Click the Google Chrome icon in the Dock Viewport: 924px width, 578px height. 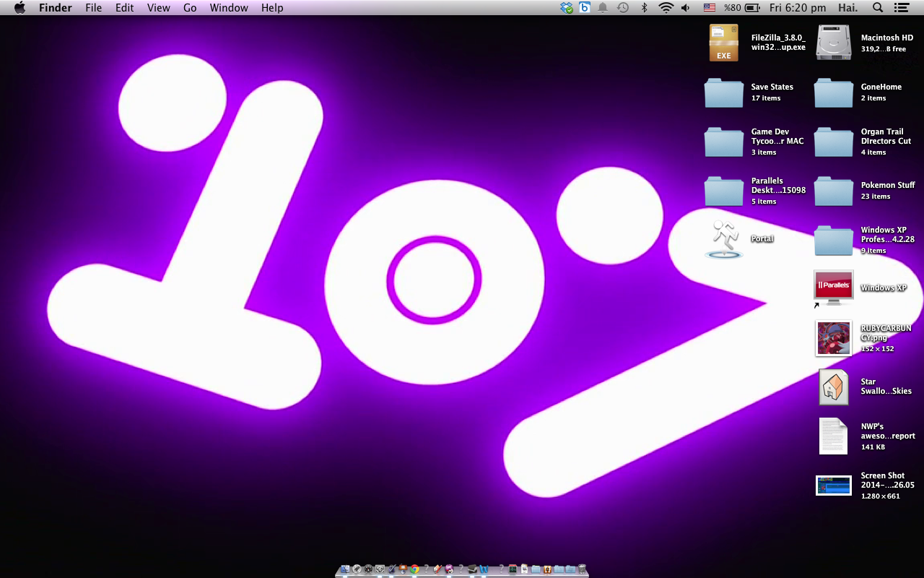click(414, 569)
